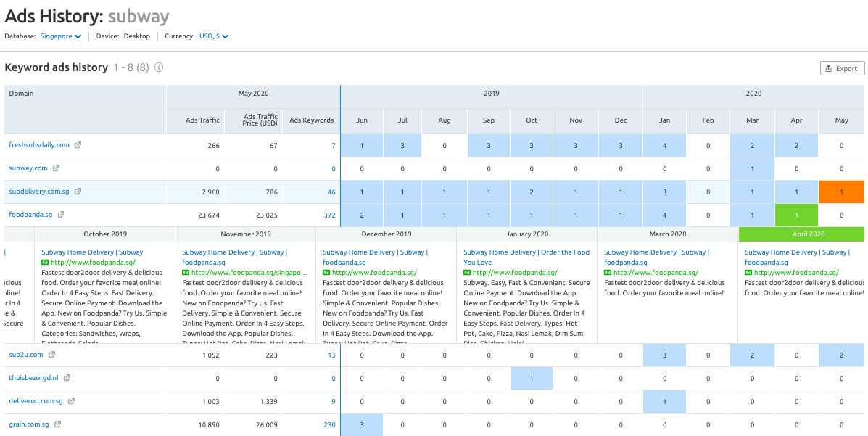Screen dimensions: 868x436
Task: Select the orange May cell for subdelivery.com.sg
Action: (841, 192)
